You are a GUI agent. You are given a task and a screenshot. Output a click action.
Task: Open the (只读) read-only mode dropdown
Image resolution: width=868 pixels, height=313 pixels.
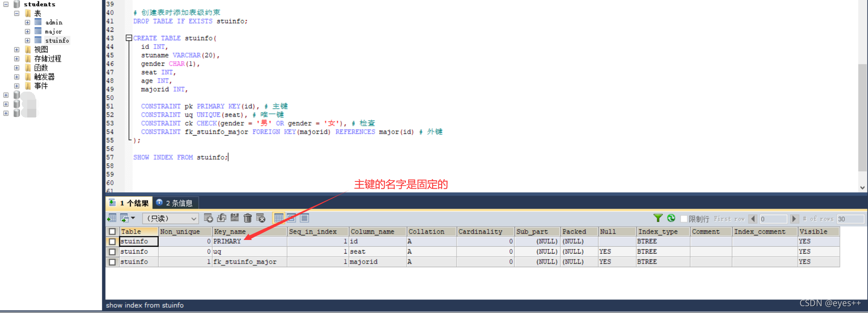171,218
